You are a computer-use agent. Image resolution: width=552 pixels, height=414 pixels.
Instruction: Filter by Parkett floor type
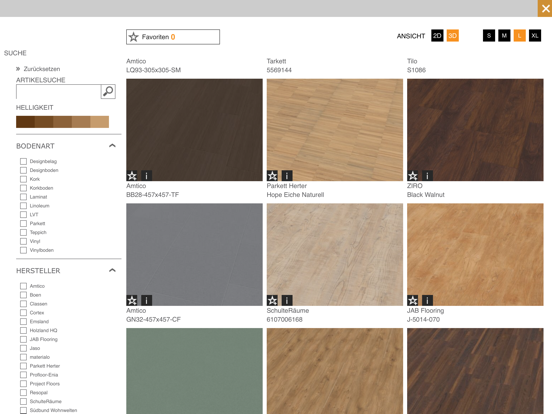click(23, 224)
